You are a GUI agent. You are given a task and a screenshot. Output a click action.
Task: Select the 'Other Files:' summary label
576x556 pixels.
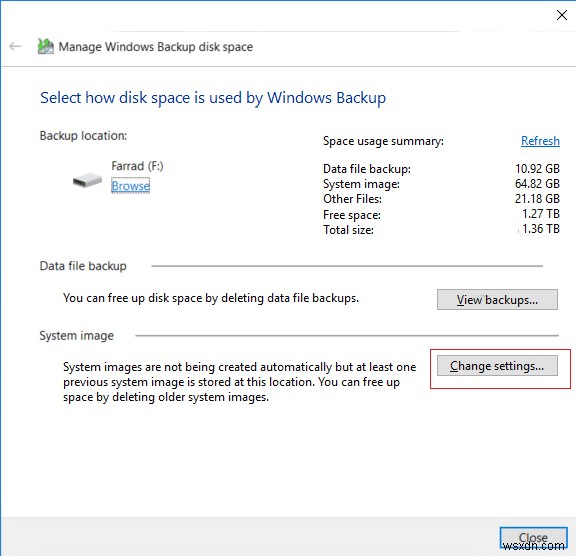click(352, 199)
